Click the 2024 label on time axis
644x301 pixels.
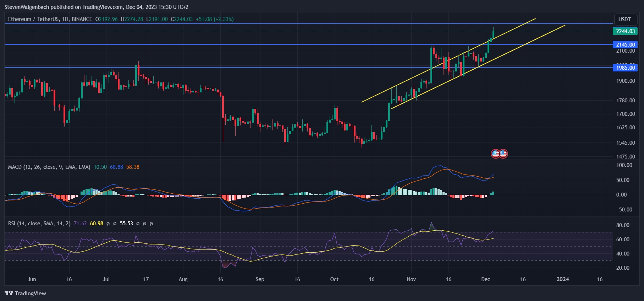tap(562, 279)
